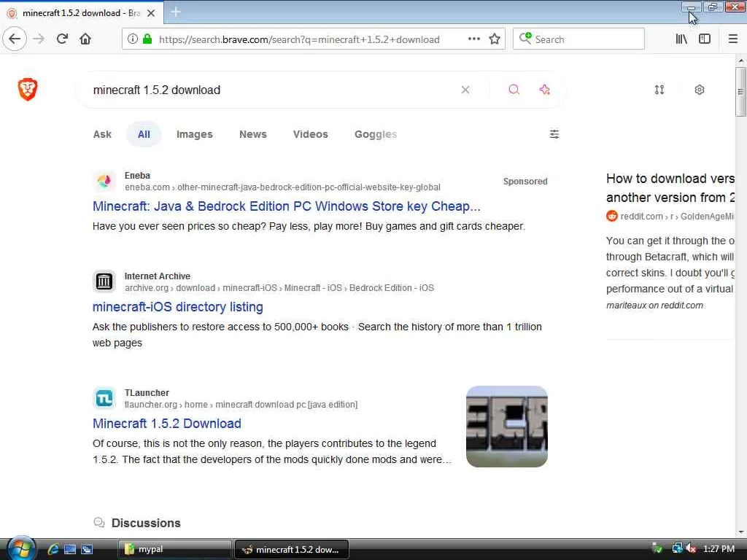Switch to the Goggles tab
Screen dimensions: 747x560
376,134
